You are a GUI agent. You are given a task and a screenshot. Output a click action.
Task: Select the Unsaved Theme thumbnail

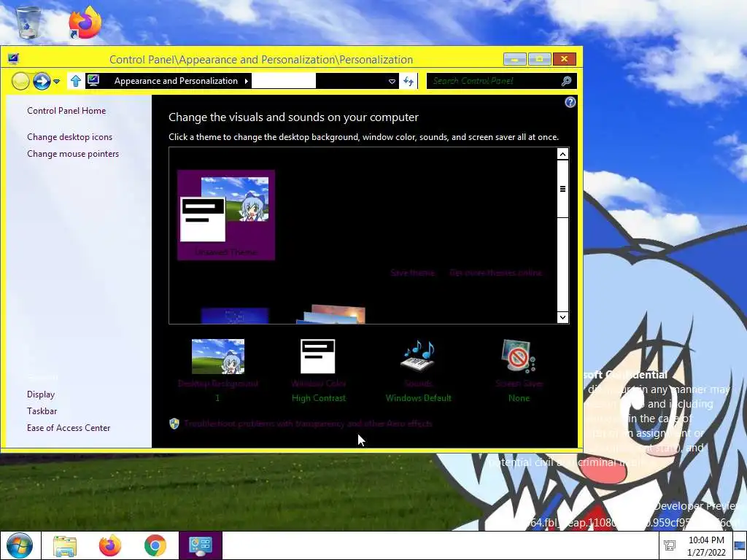click(226, 215)
